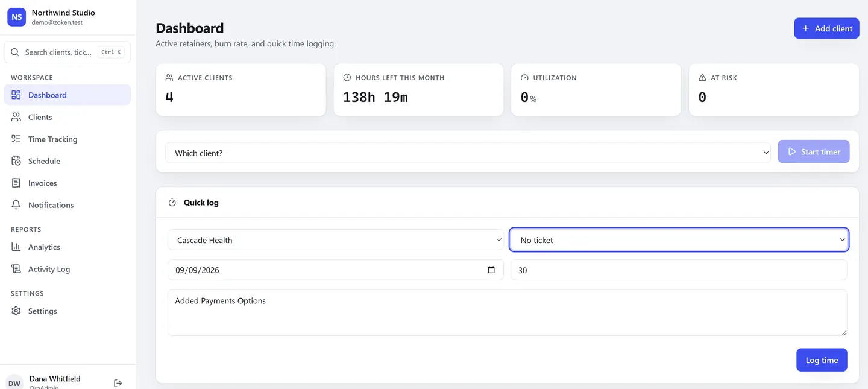Click the notes textarea with 'Added Payments Options'
This screenshot has height=389, width=868.
(508, 312)
